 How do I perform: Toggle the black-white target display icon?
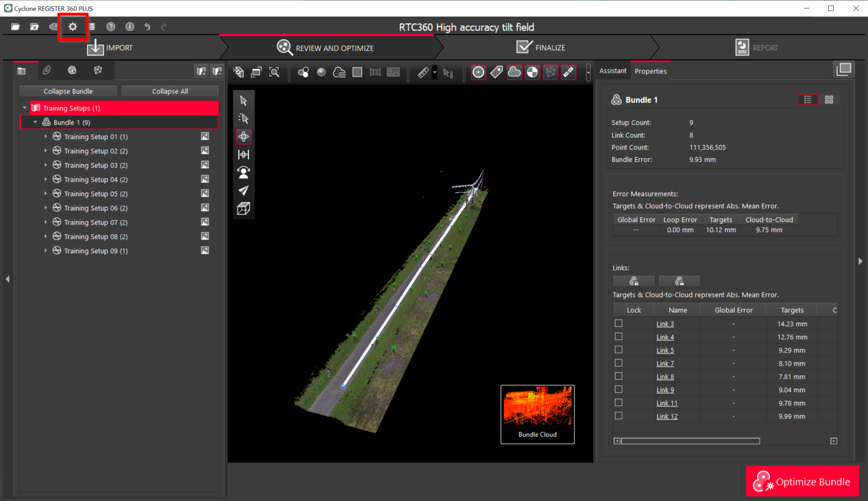(532, 72)
